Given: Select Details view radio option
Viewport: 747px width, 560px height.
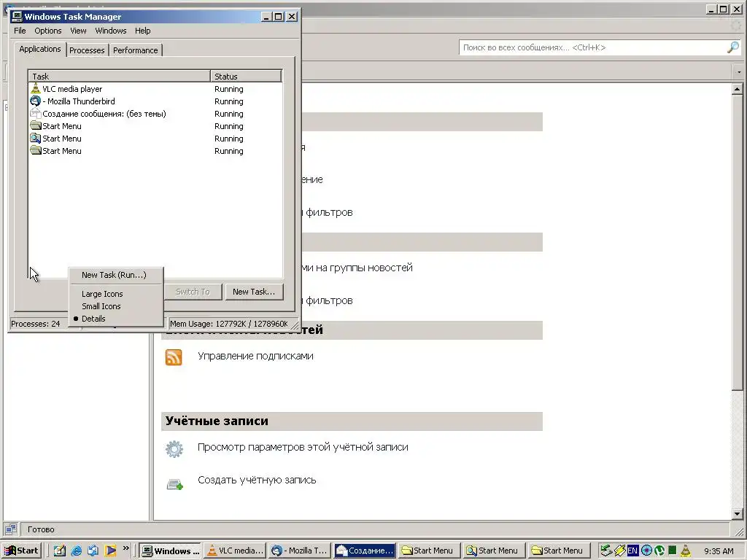Looking at the screenshot, I should tap(93, 319).
